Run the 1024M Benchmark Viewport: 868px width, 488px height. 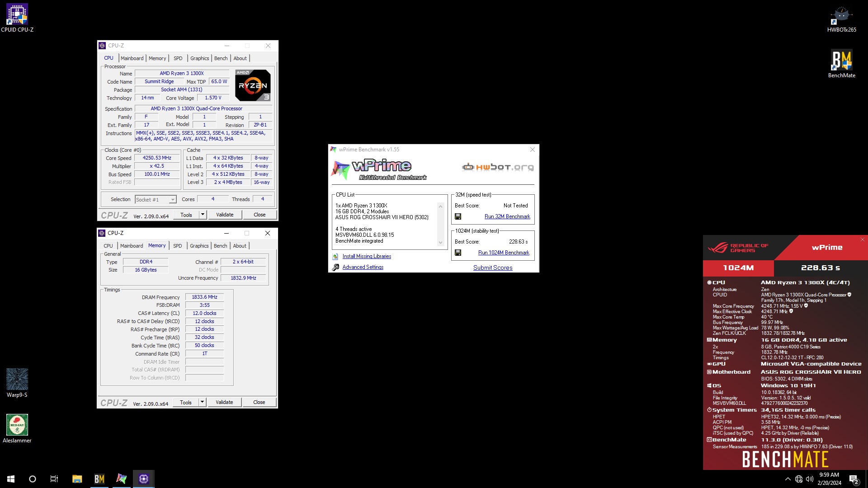[504, 253]
